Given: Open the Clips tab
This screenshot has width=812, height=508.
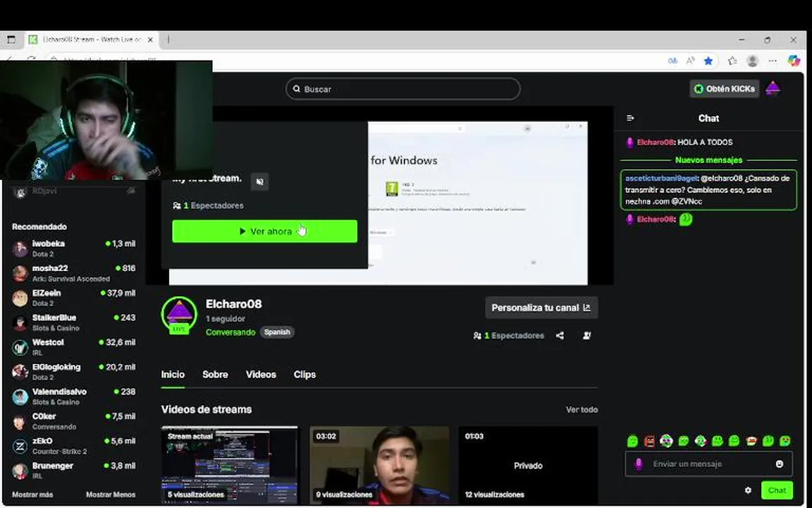Looking at the screenshot, I should (x=304, y=374).
